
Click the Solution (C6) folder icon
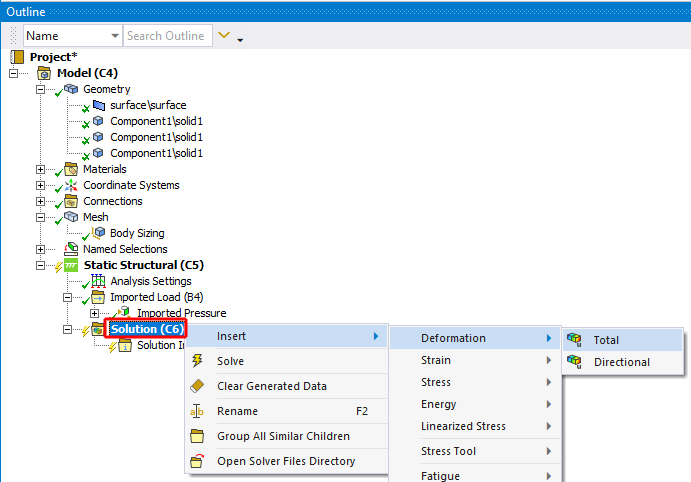(97, 329)
